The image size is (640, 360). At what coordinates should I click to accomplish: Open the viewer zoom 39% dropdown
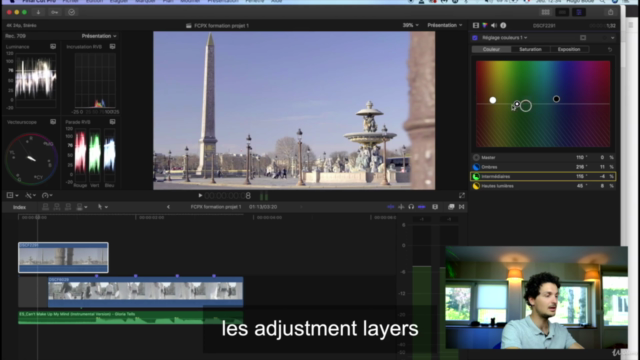tap(411, 25)
